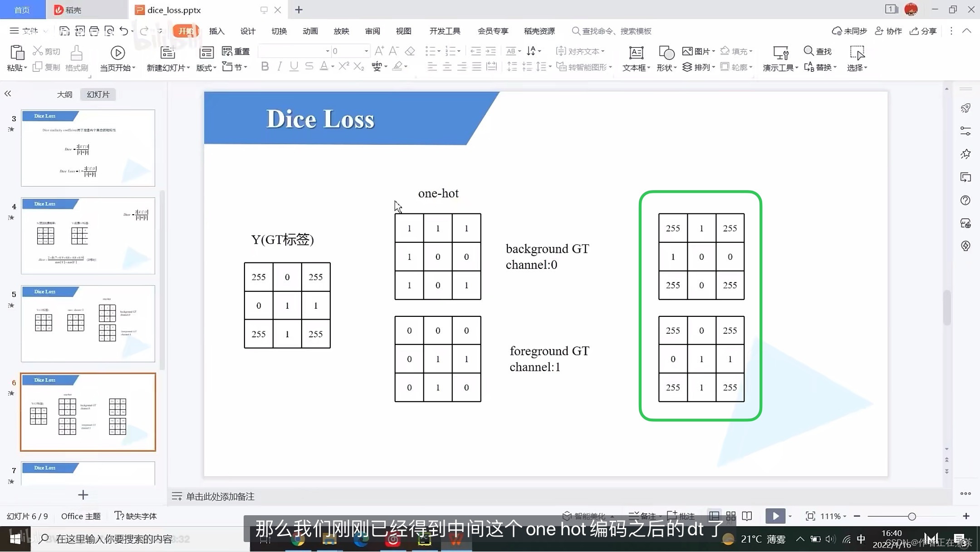Toggle reading view in status bar
This screenshot has width=980, height=552.
(747, 516)
